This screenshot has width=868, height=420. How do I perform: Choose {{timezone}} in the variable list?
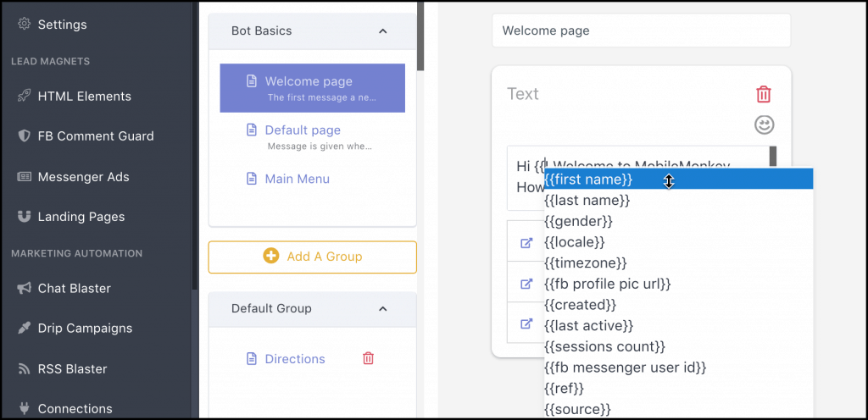pos(585,262)
